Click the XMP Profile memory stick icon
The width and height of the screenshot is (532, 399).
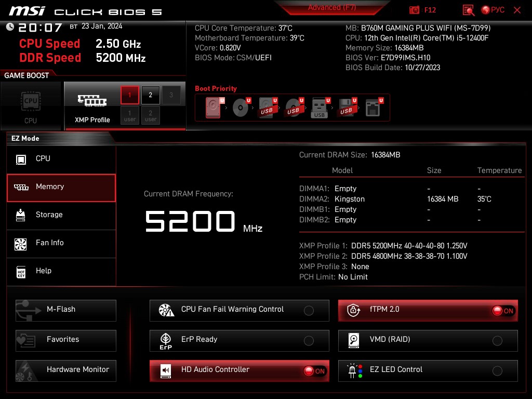point(92,100)
